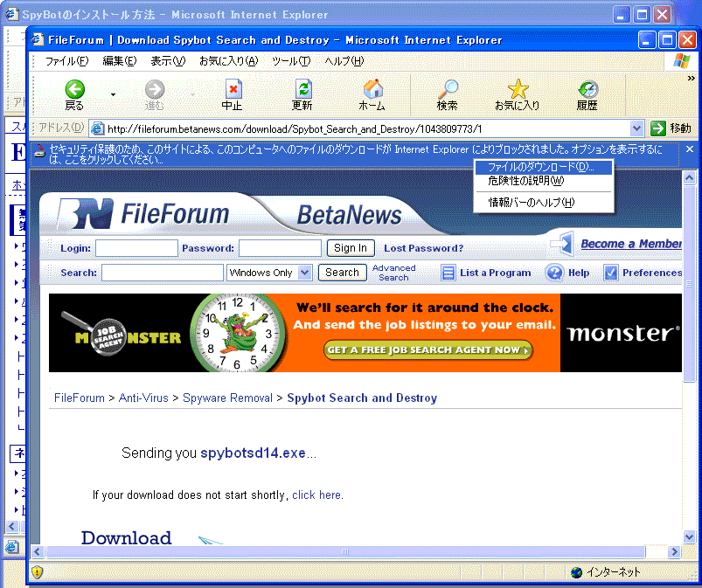Click the Password input field
The image size is (702, 588).
point(280,248)
